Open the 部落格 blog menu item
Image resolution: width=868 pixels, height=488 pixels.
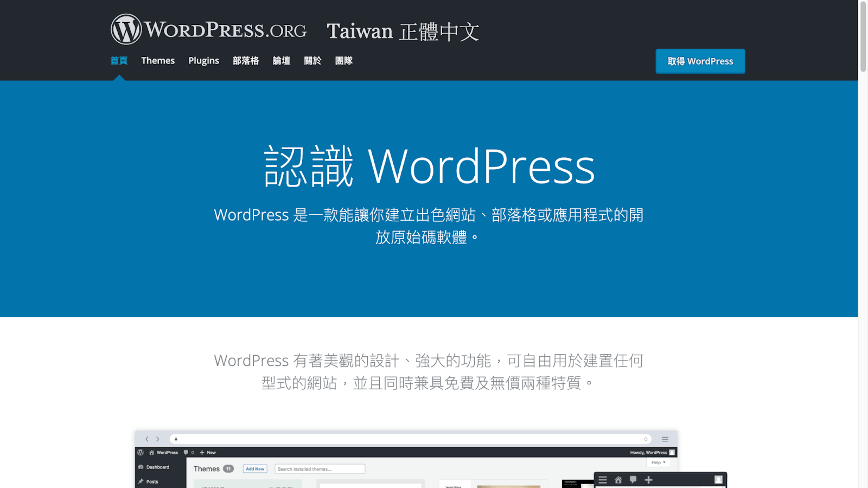[246, 61]
